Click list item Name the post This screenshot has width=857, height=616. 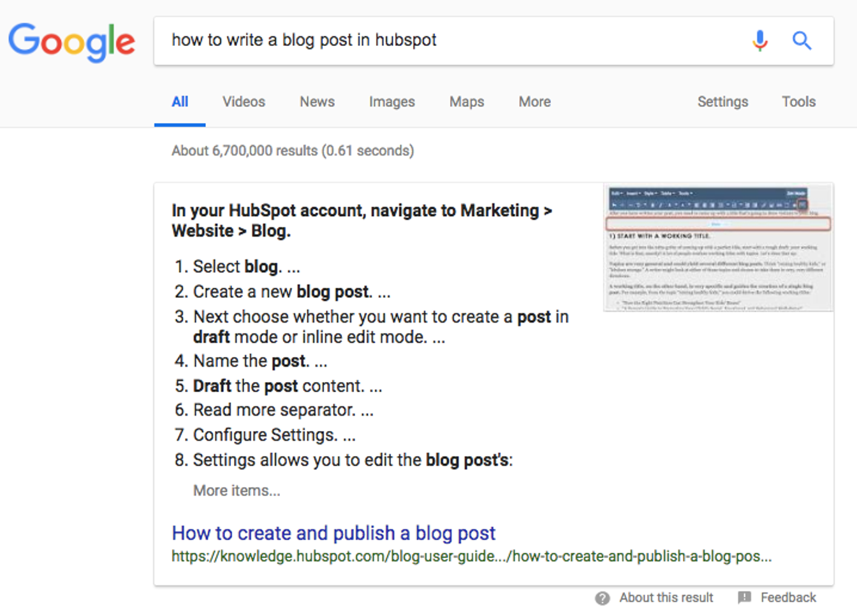pyautogui.click(x=251, y=362)
